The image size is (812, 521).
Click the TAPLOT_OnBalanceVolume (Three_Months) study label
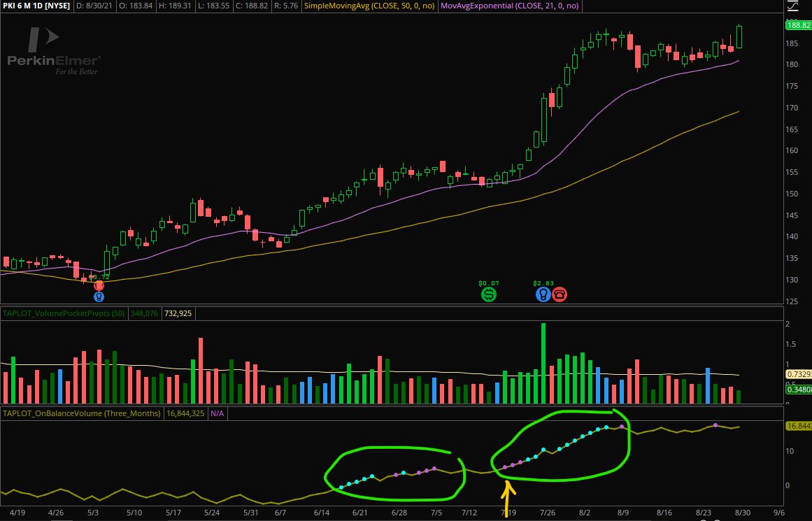pyautogui.click(x=81, y=413)
